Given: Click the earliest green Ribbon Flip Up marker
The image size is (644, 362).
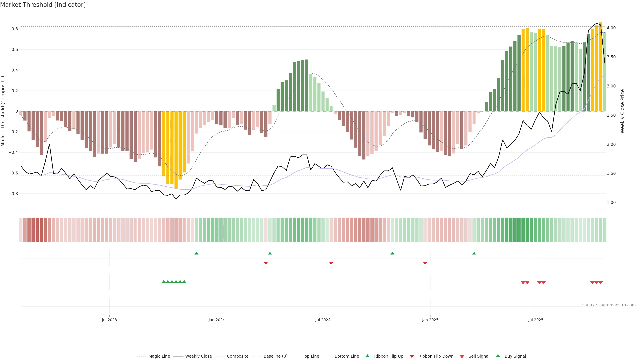Looking at the screenshot, I should [197, 253].
